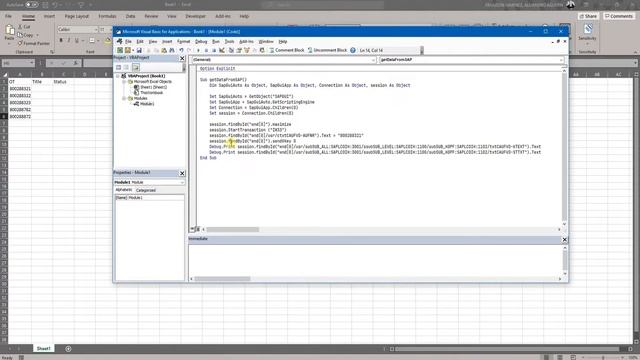Image resolution: width=640 pixels, height=360 pixels.
Task: Toggle the AutoSave switch in Excel
Action: coord(32,5)
